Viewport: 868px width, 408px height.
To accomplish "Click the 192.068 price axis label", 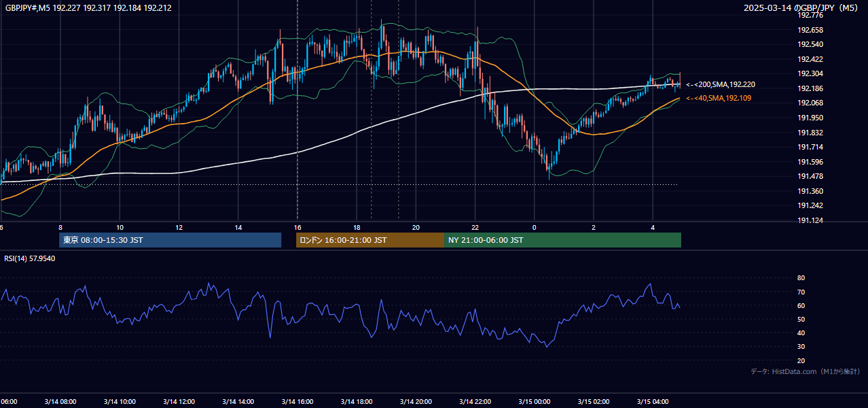I will [x=810, y=103].
